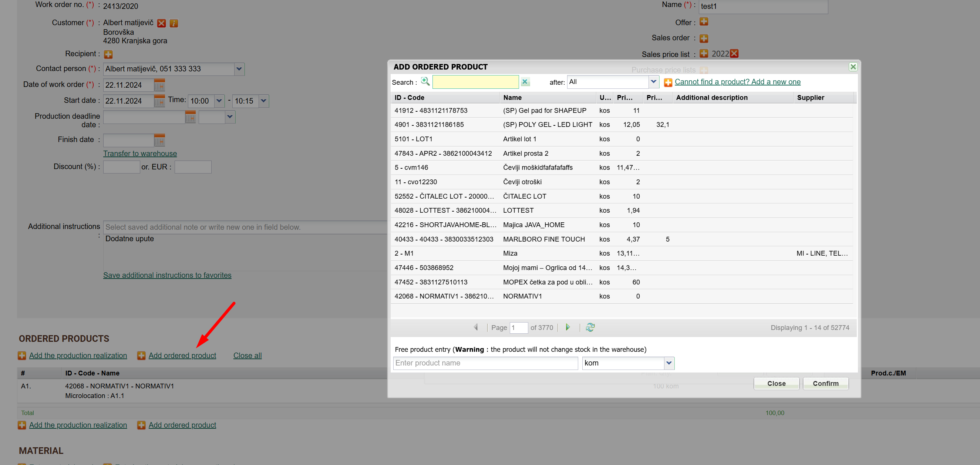The image size is (980, 465).
Task: Open the calendar for Date of work order
Action: tap(159, 85)
